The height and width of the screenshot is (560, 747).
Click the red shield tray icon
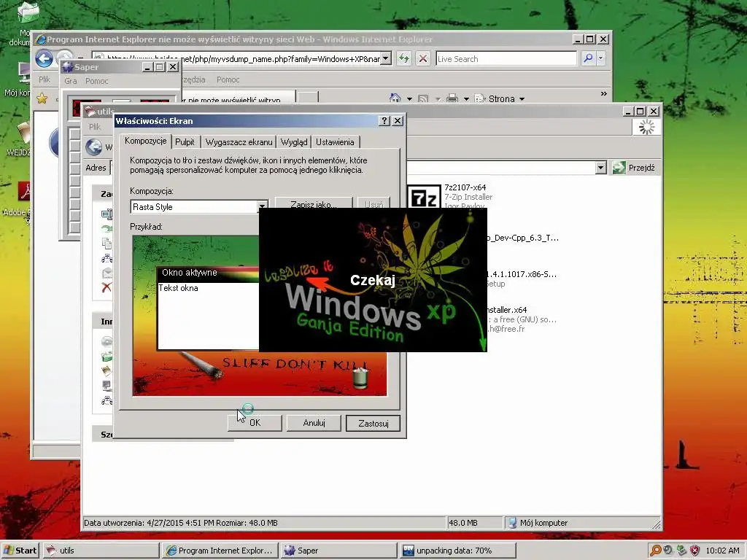[695, 551]
